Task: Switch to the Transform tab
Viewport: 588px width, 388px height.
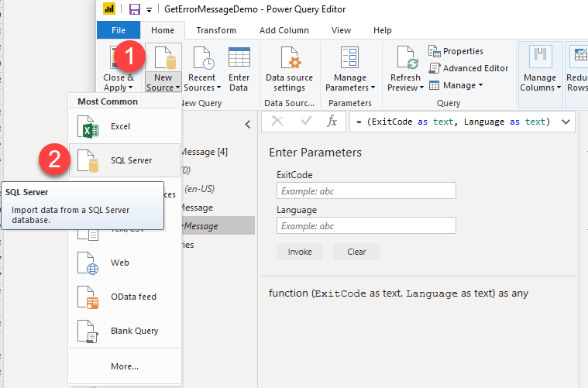Action: point(216,30)
